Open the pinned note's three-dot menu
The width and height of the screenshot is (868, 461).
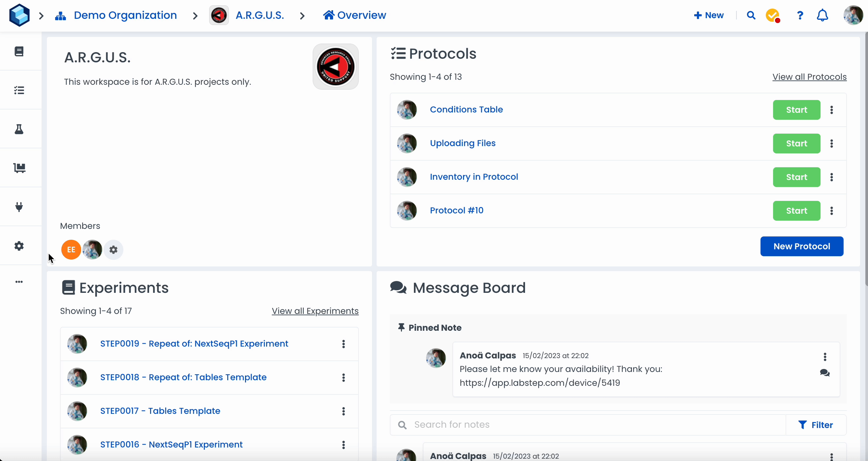pyautogui.click(x=824, y=356)
